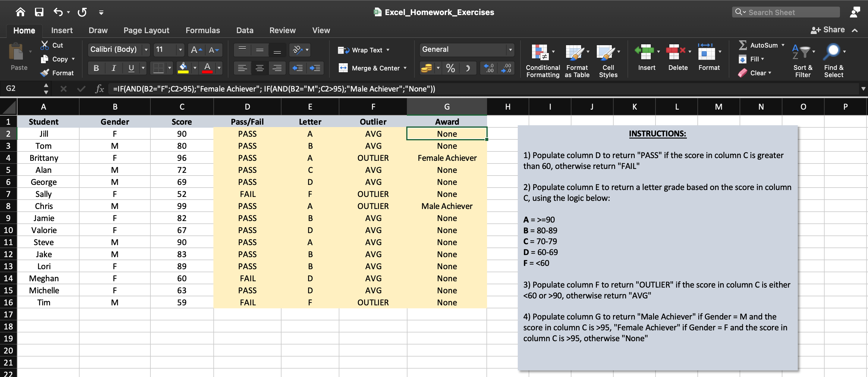Open Conditional Formatting icon
This screenshot has width=868, height=377.
click(540, 52)
